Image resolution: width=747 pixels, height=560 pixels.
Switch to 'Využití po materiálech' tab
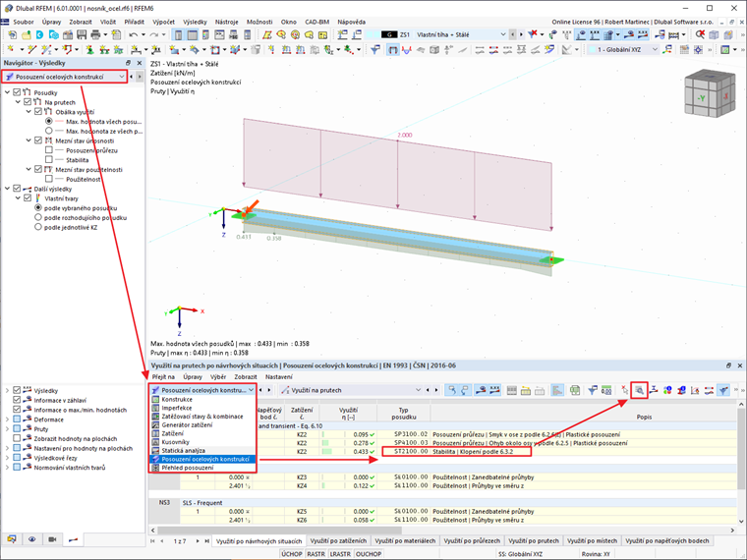click(405, 541)
